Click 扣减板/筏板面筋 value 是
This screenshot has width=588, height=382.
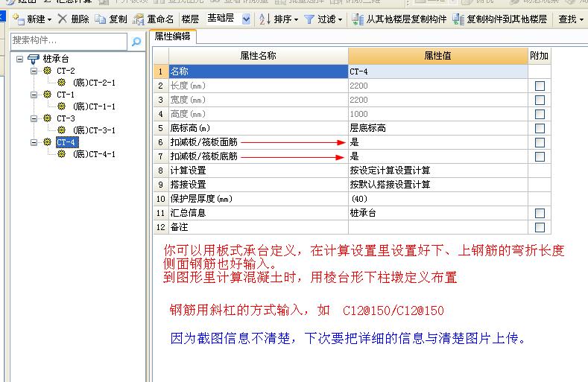pos(437,142)
